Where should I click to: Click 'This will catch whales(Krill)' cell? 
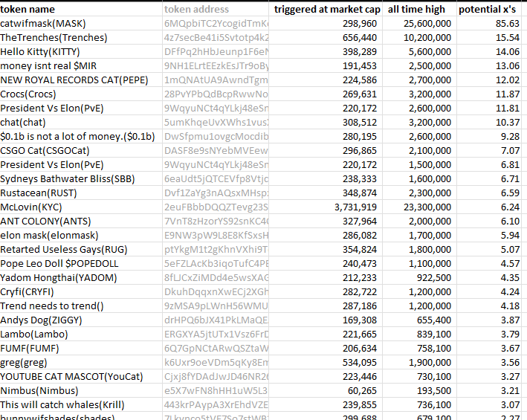81,404
